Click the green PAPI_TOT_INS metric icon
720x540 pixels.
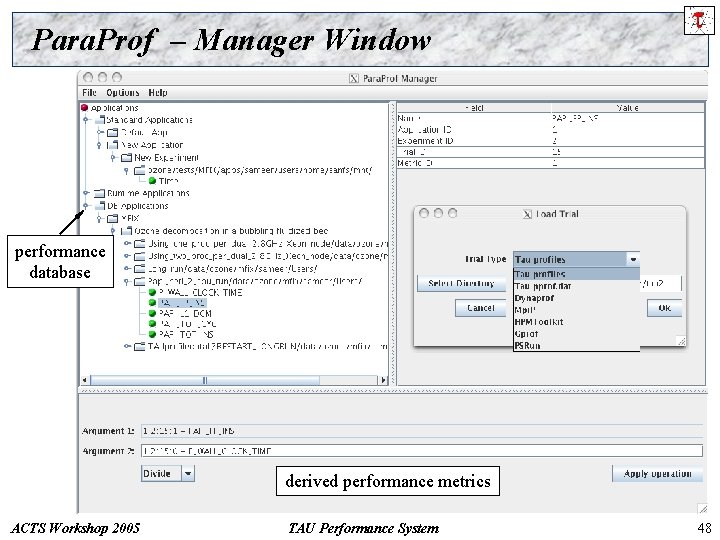tap(152, 335)
